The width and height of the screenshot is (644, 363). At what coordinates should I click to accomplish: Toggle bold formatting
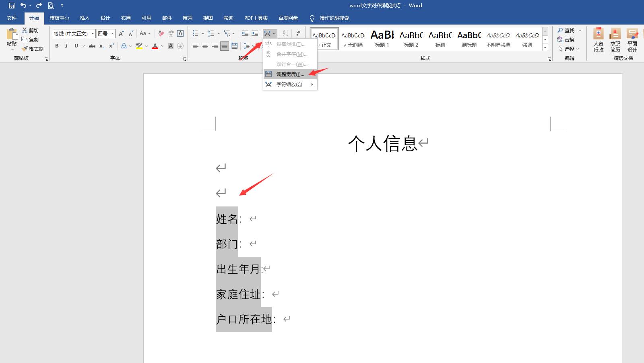56,46
